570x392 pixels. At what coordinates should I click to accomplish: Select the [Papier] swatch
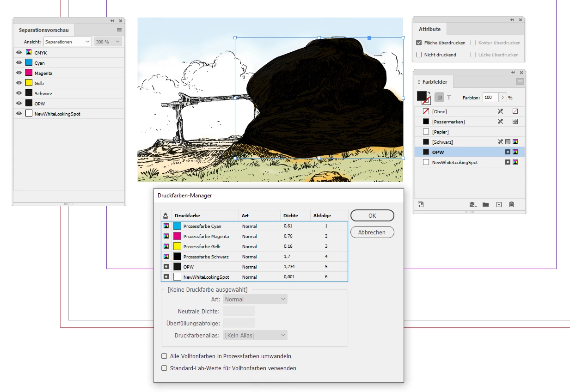tap(470, 132)
